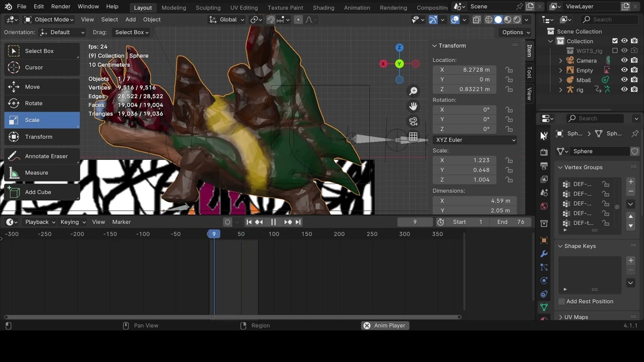Image resolution: width=644 pixels, height=362 pixels.
Task: Select the Select Box tool
Action: coord(42,51)
